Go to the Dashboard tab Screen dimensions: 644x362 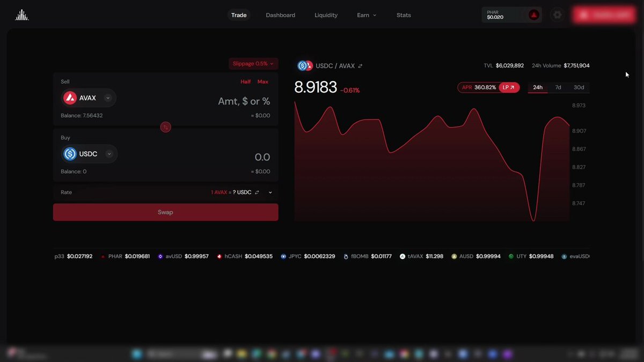pyautogui.click(x=281, y=15)
